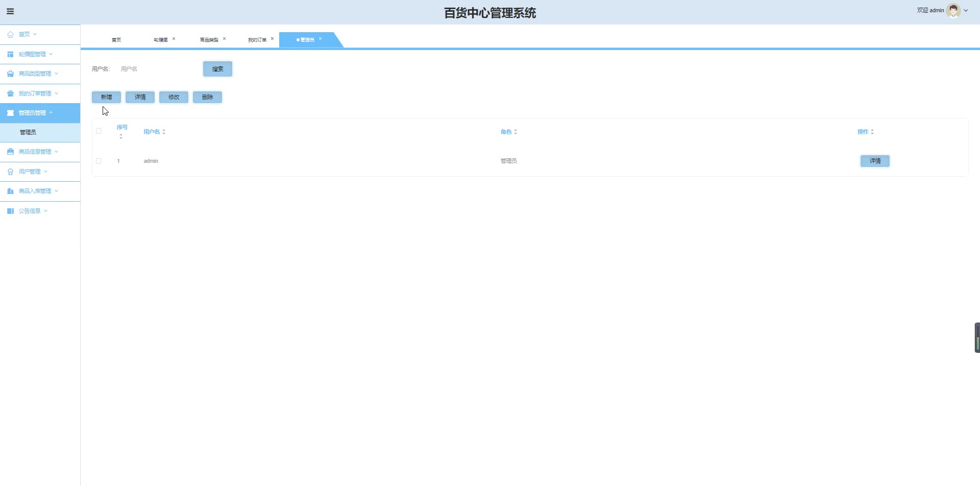
Task: Open the 管理员 submenu item in sidebar
Action: pyautogui.click(x=40, y=132)
